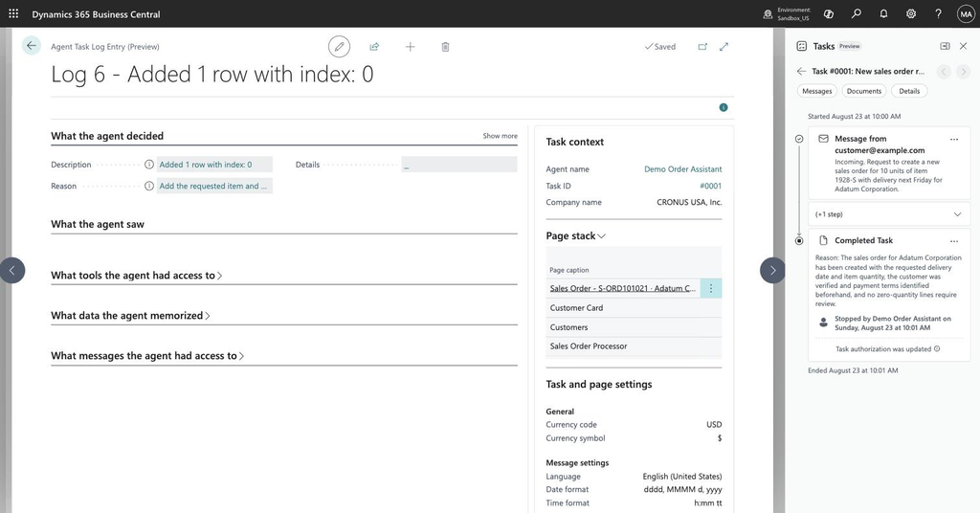The width and height of the screenshot is (980, 513).
Task: Click the teal info badge below title
Action: click(x=724, y=107)
